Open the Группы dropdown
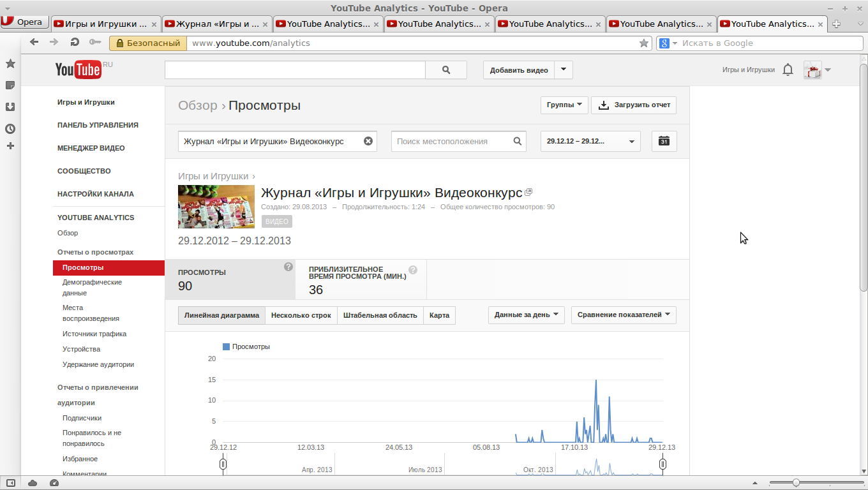 564,105
